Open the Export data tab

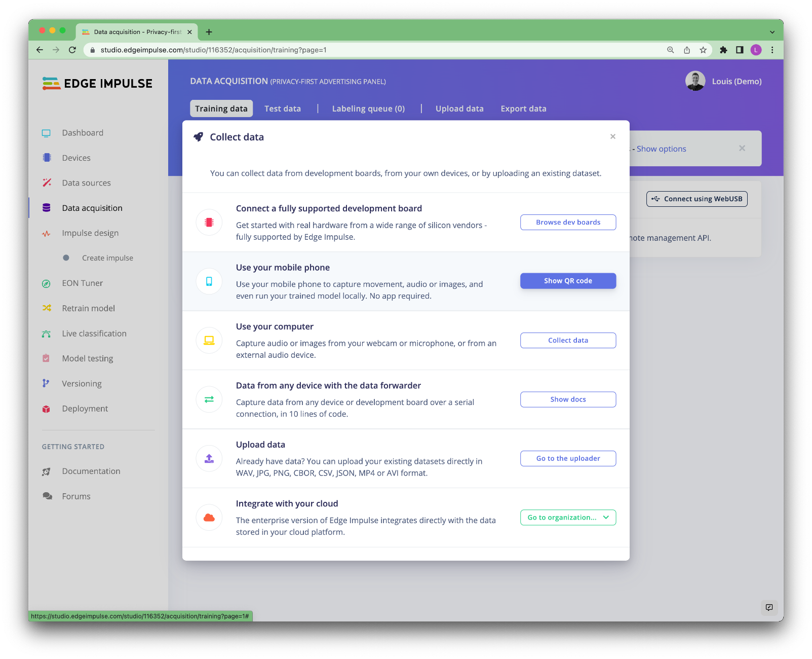pyautogui.click(x=523, y=108)
